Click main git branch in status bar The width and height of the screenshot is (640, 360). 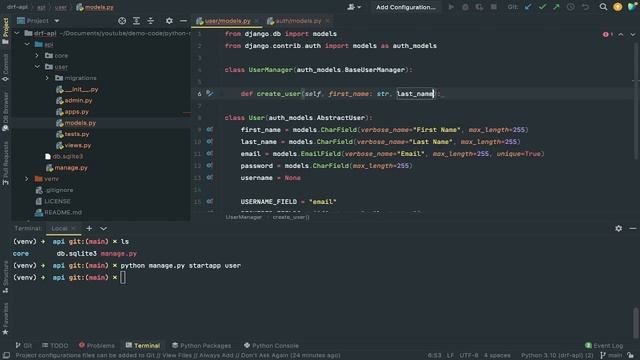pos(611,356)
